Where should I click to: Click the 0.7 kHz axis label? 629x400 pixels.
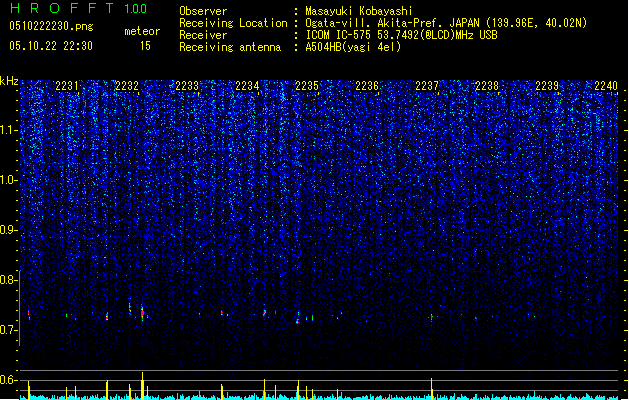[x=9, y=330]
